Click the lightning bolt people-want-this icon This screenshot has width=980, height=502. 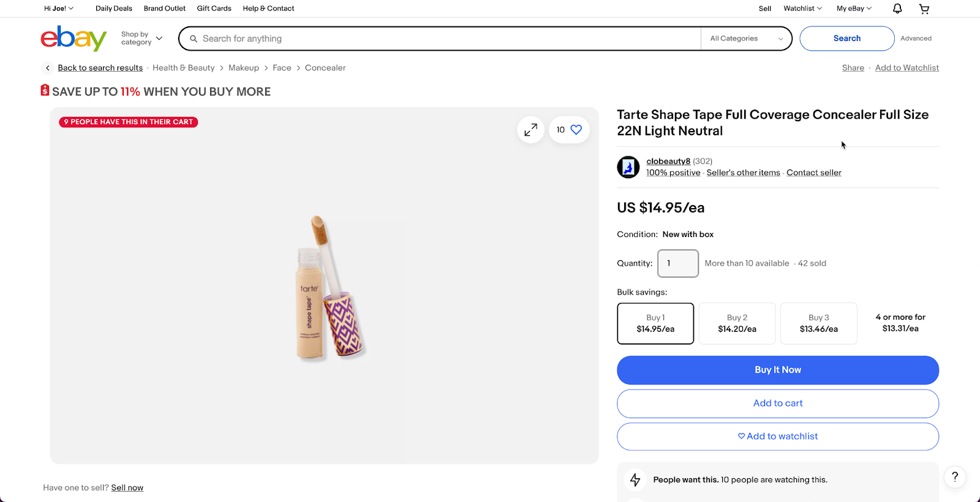(x=635, y=480)
